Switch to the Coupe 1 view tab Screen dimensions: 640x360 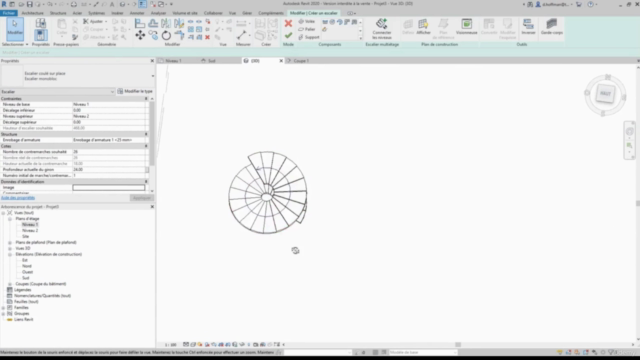click(x=301, y=60)
